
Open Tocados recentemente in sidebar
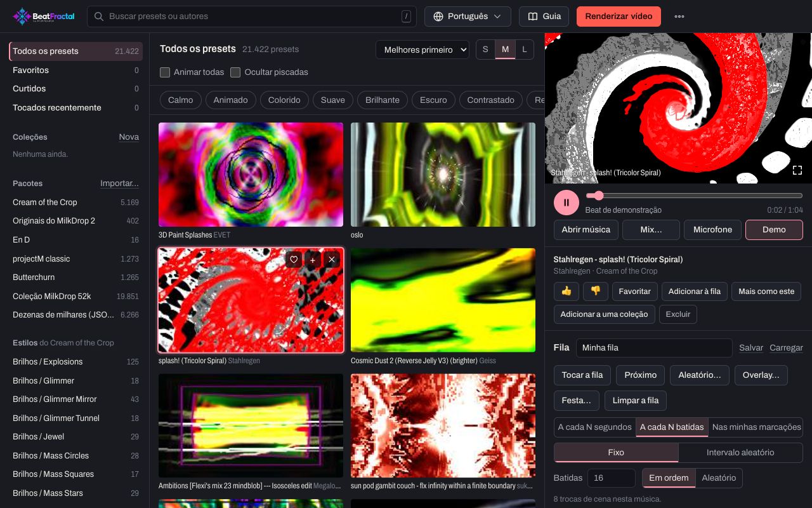point(75,108)
